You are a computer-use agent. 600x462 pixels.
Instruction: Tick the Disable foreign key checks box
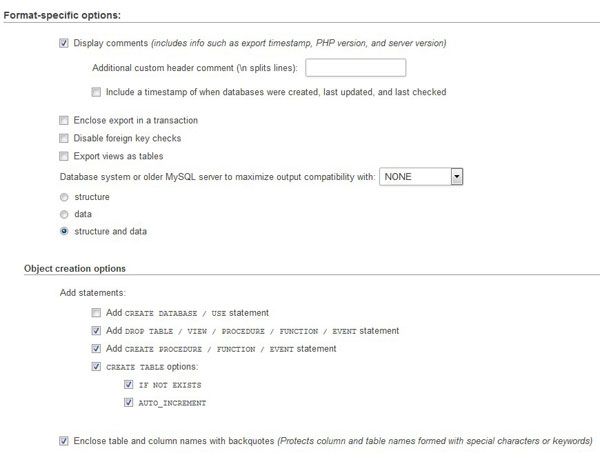[65, 138]
